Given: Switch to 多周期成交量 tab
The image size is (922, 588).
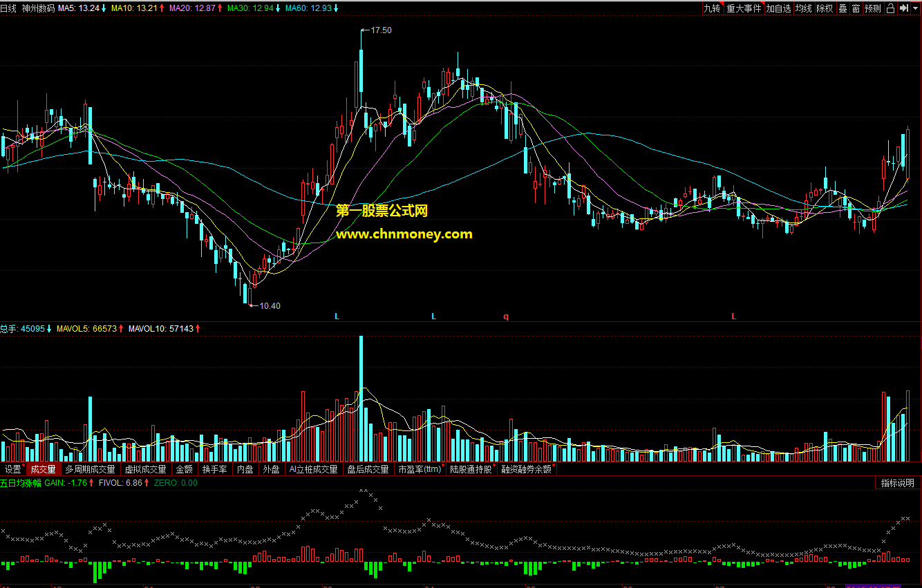Looking at the screenshot, I should (x=90, y=469).
